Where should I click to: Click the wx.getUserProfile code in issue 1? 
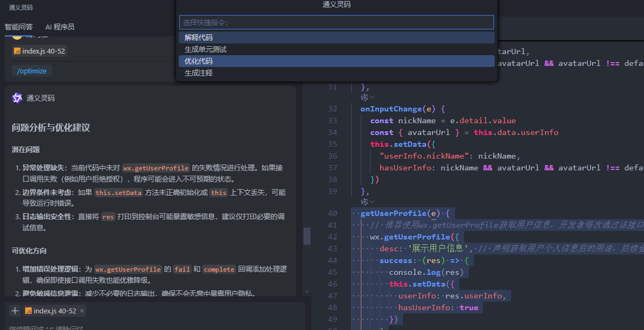click(x=156, y=168)
